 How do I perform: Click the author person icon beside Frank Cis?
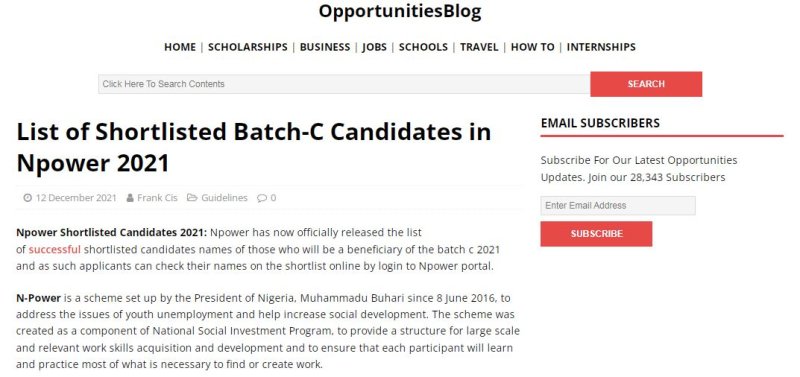pyautogui.click(x=130, y=198)
